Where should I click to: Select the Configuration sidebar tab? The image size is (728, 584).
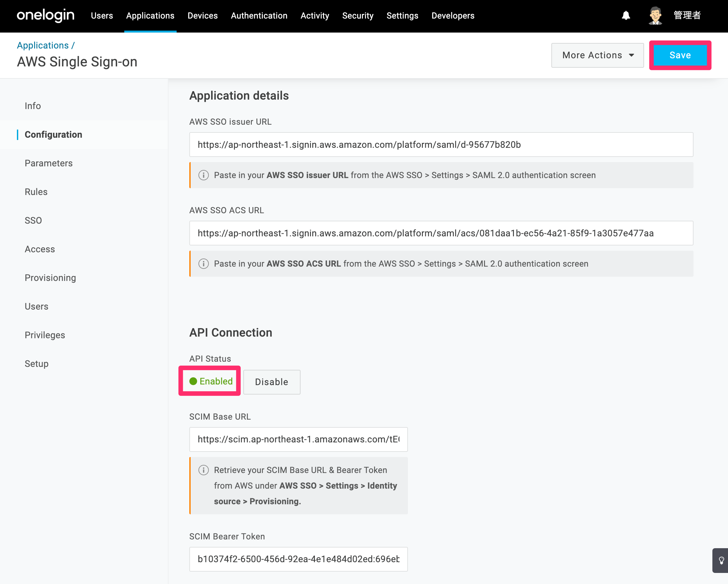53,134
